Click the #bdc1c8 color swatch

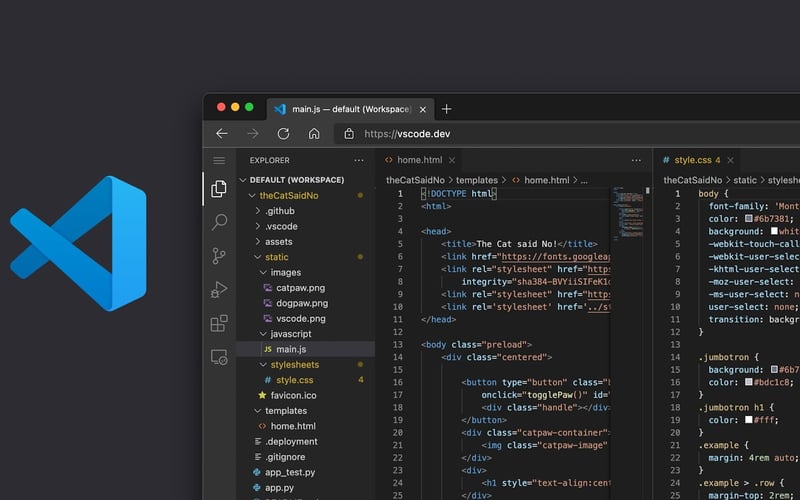point(748,382)
